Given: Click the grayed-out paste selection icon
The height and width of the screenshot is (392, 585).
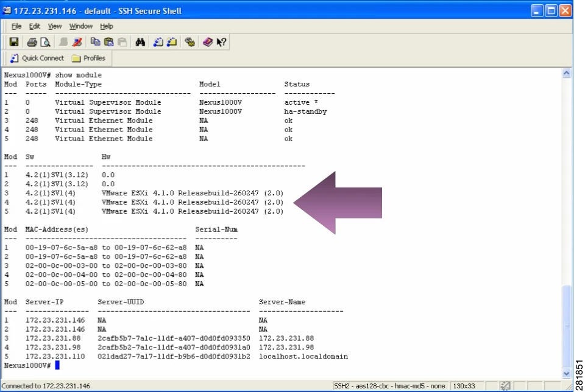Looking at the screenshot, I should tap(122, 42).
